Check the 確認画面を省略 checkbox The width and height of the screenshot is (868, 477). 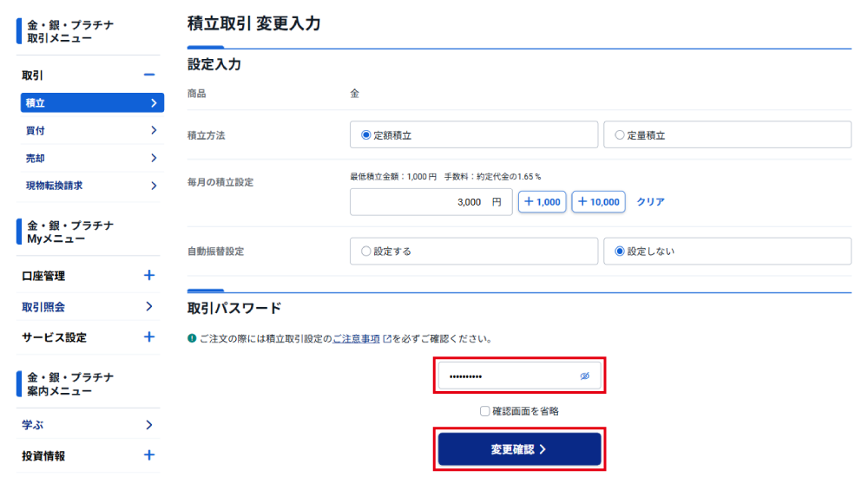(x=485, y=411)
